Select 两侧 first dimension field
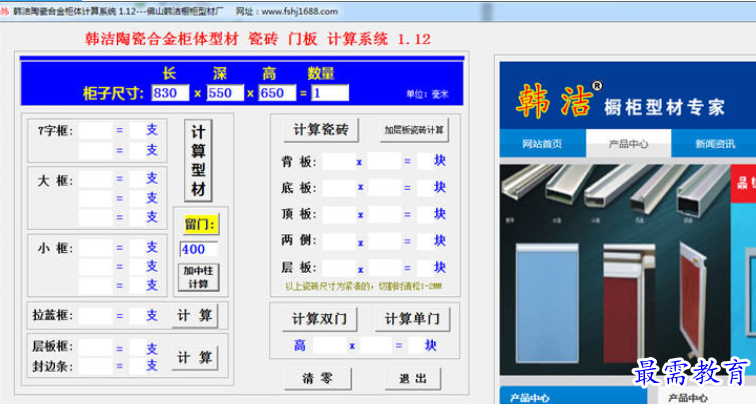 (339, 241)
